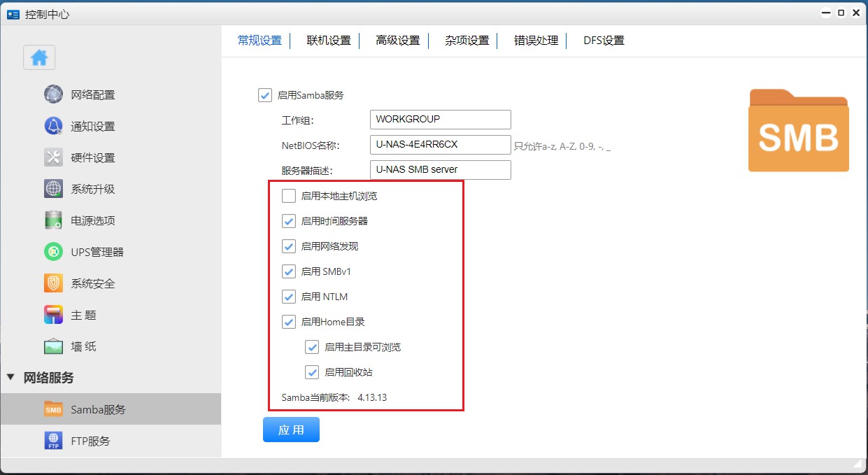Image resolution: width=868 pixels, height=475 pixels.
Task: Select the UPS管理器 icon
Action: coord(54,252)
